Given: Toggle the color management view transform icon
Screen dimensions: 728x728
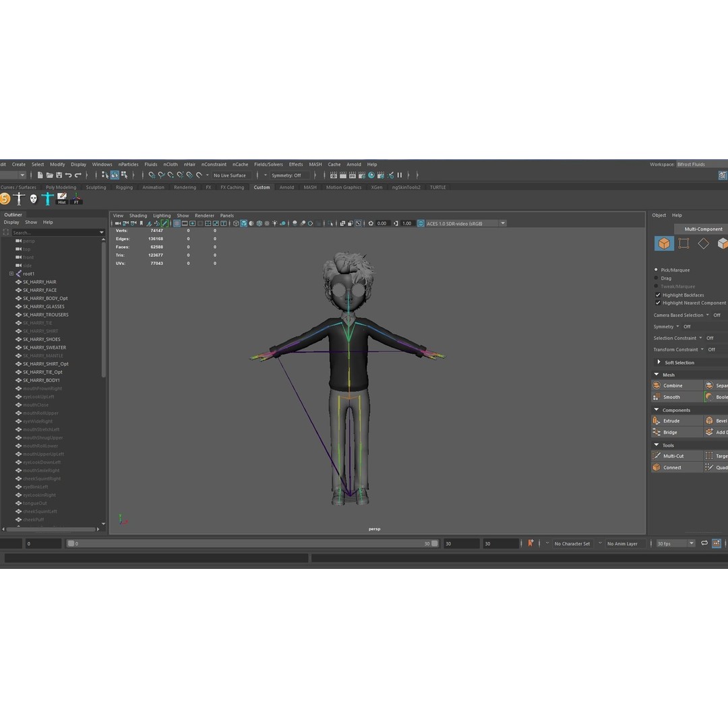Looking at the screenshot, I should pyautogui.click(x=421, y=223).
